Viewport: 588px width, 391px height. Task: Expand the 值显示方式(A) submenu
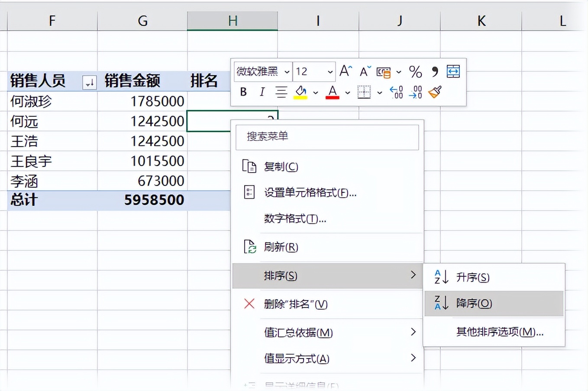(327, 358)
